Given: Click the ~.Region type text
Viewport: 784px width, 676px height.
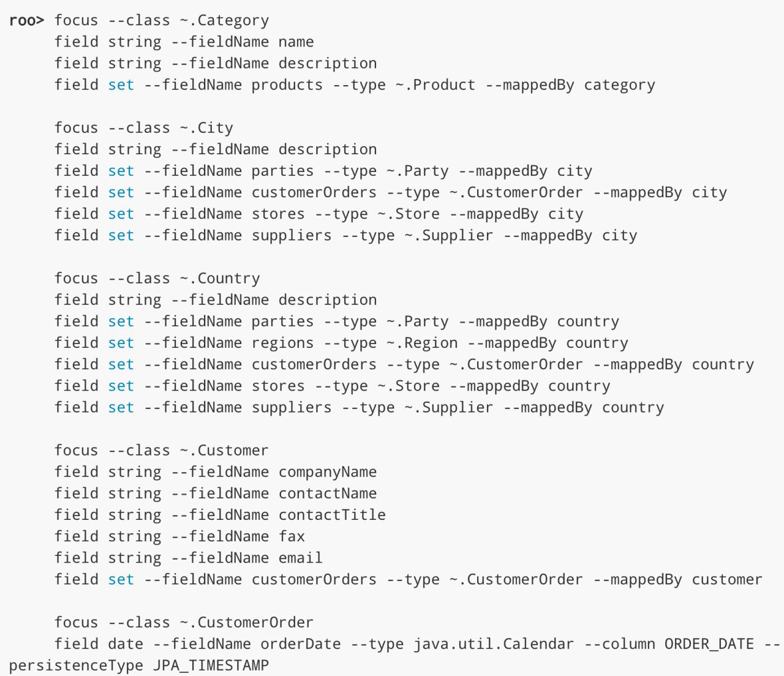Looking at the screenshot, I should click(421, 343).
